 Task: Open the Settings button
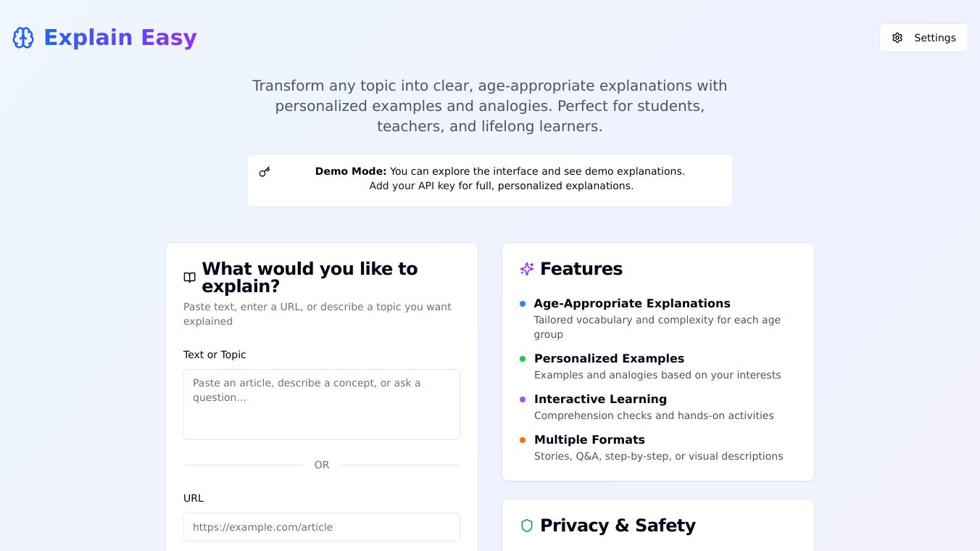click(923, 38)
